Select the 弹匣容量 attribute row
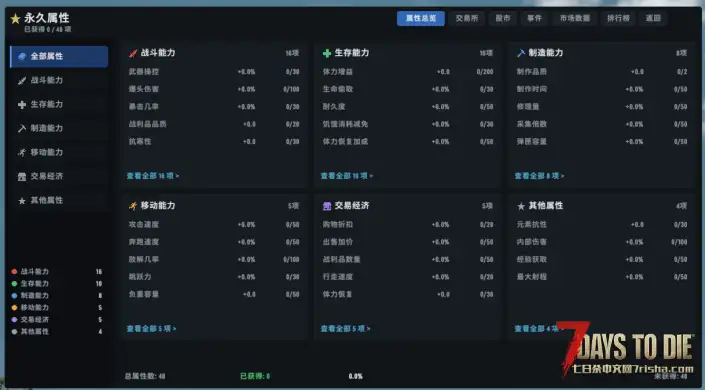Viewport: 705px width, 390px height. (x=602, y=142)
